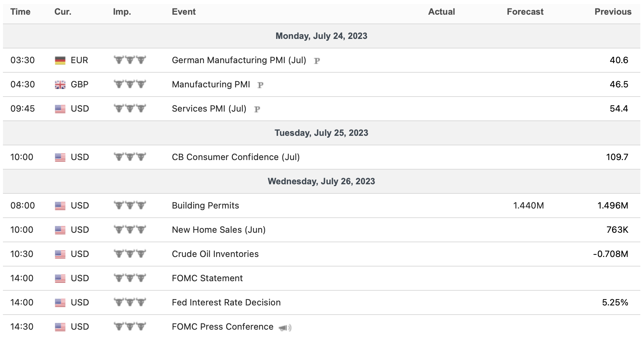Click the preliminary P icon after Services PMI
644x337 pixels.
tap(257, 109)
